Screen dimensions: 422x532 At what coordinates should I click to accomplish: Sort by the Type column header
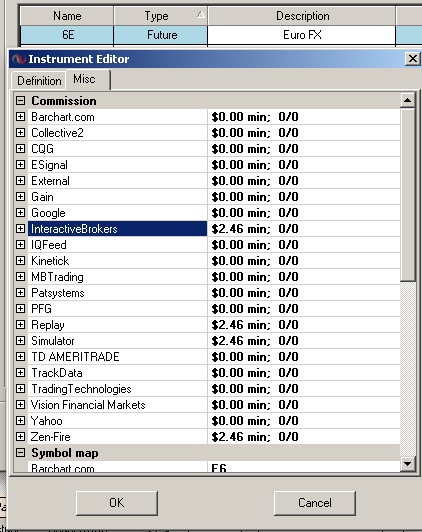(x=160, y=16)
